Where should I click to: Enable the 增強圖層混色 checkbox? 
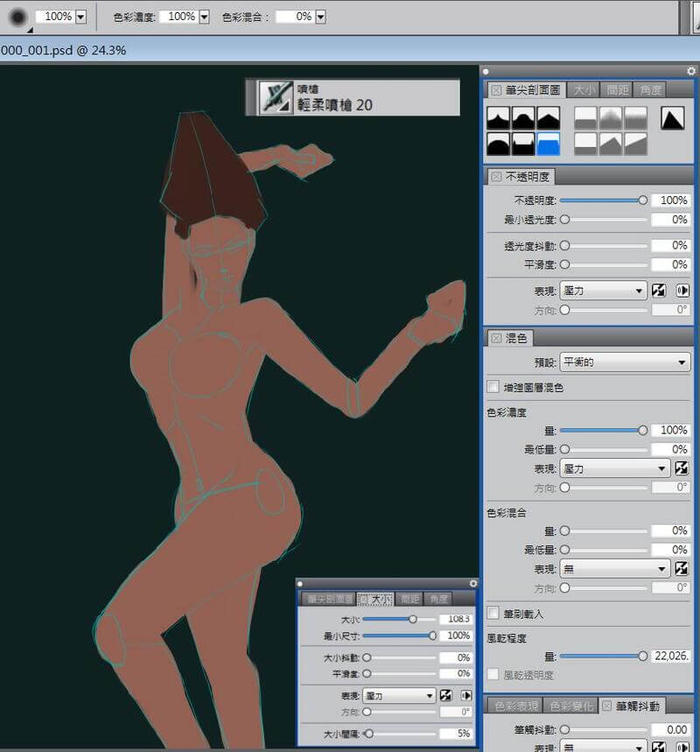point(493,387)
